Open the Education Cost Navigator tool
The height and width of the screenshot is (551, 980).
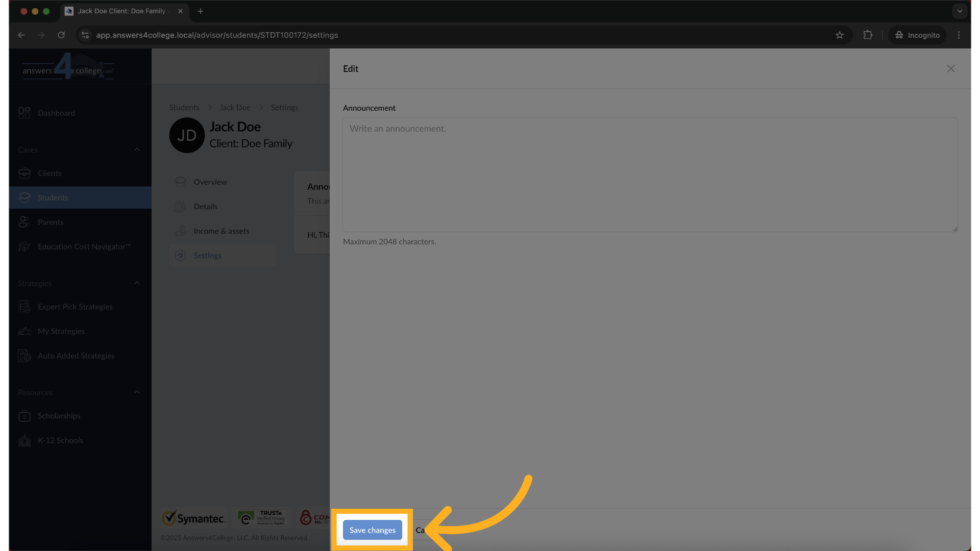coord(24,246)
